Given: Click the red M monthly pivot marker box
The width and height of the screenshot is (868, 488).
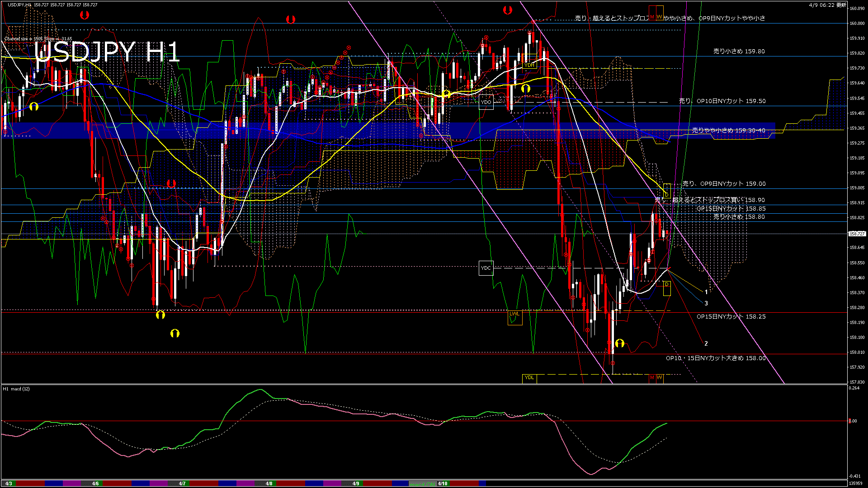Looking at the screenshot, I should point(652,13).
